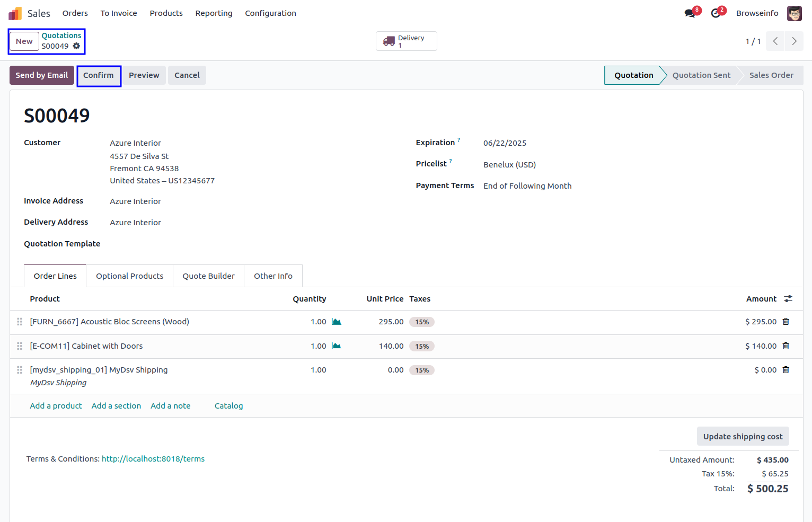Click the Pricelist field value Benelux (USD)

tap(509, 165)
